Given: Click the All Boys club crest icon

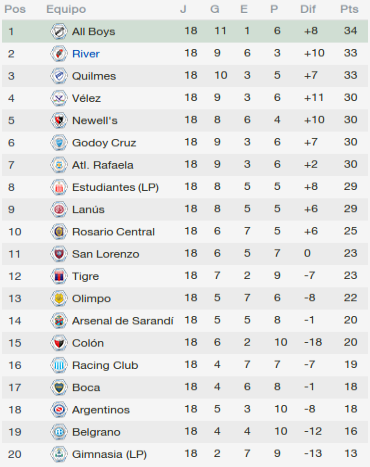Looking at the screenshot, I should click(59, 31).
